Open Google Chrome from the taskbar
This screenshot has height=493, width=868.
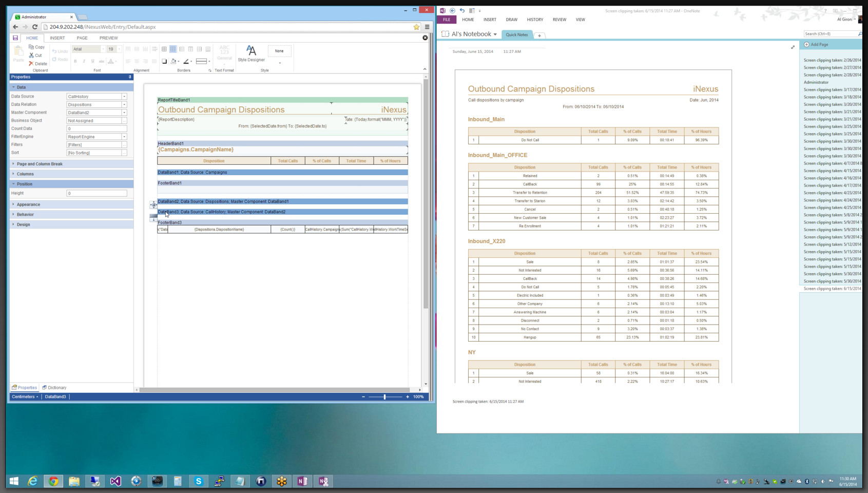coord(53,481)
